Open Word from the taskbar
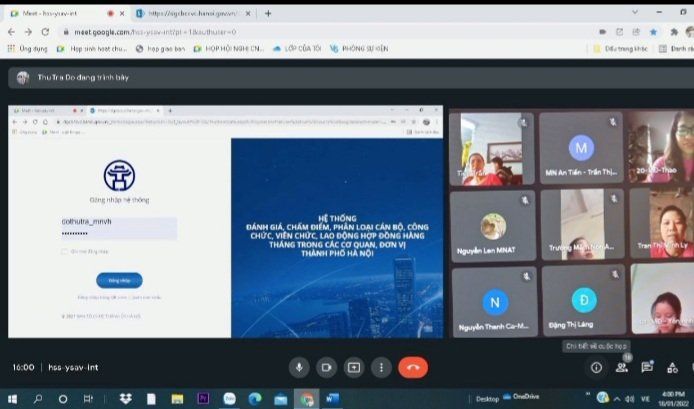 click(x=332, y=398)
